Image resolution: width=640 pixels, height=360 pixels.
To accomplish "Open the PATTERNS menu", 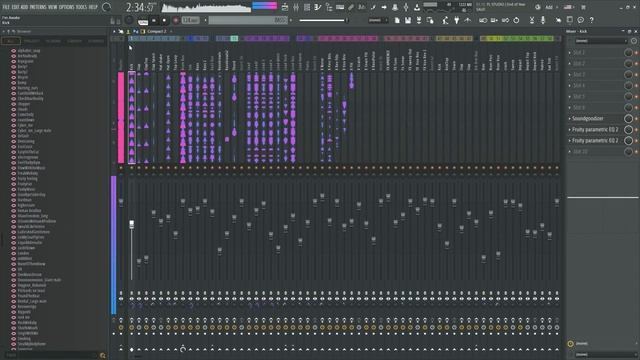I will tap(38, 7).
